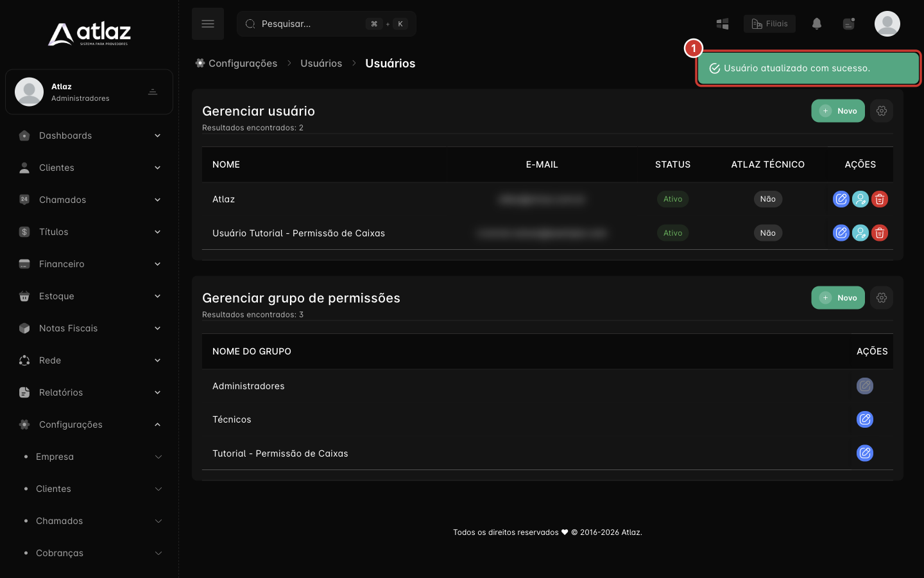Edit the Técnicos permission group
924x578 pixels.
click(x=865, y=419)
